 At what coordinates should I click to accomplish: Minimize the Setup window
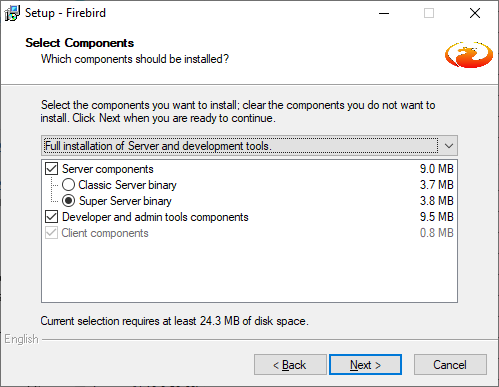coord(384,13)
